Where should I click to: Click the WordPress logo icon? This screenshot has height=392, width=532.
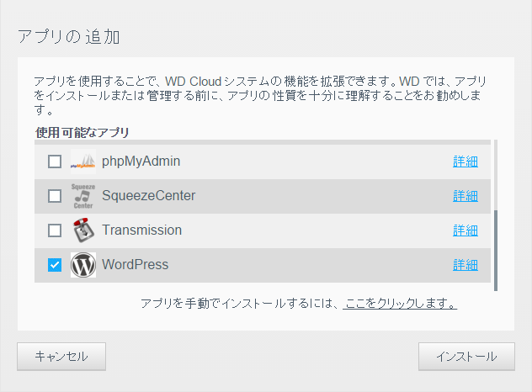[x=82, y=265]
